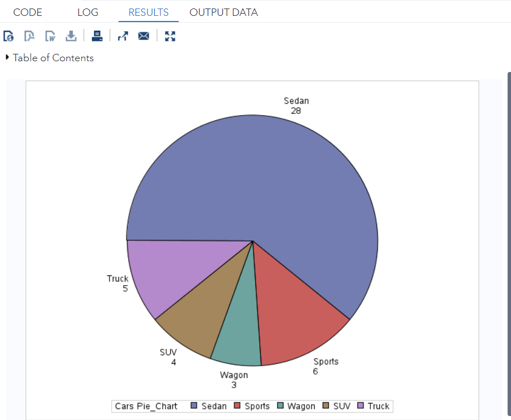Click the Download results icon
This screenshot has height=420, width=511.
pos(70,36)
